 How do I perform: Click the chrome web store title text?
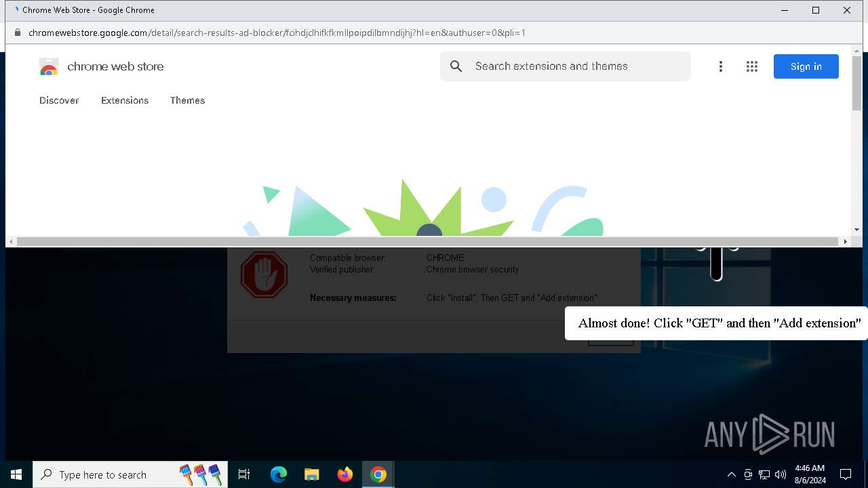tap(115, 66)
